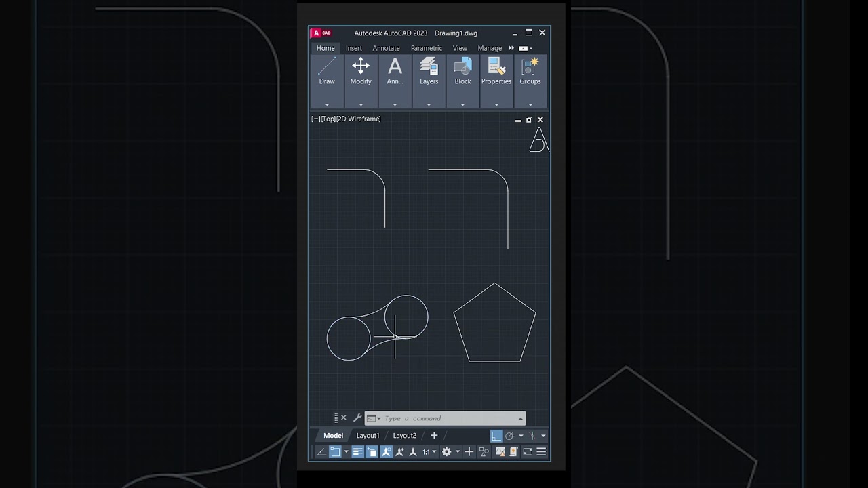Open the Block ribbon panel
The image size is (868, 488).
click(462, 81)
